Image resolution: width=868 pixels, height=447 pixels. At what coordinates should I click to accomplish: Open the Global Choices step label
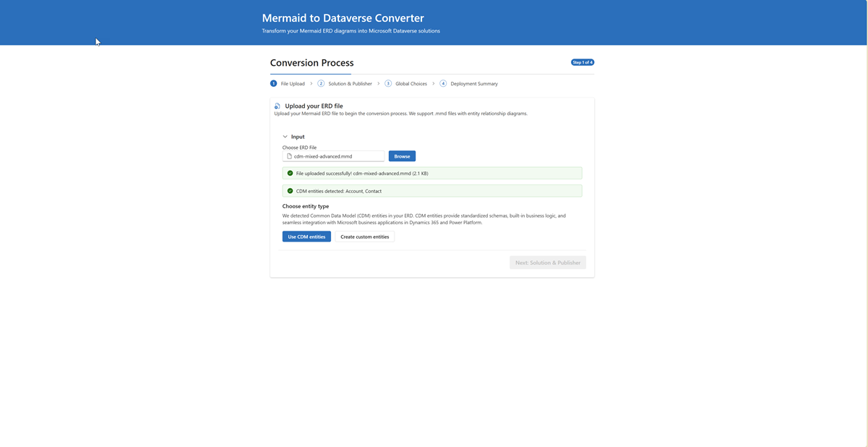pyautogui.click(x=411, y=84)
